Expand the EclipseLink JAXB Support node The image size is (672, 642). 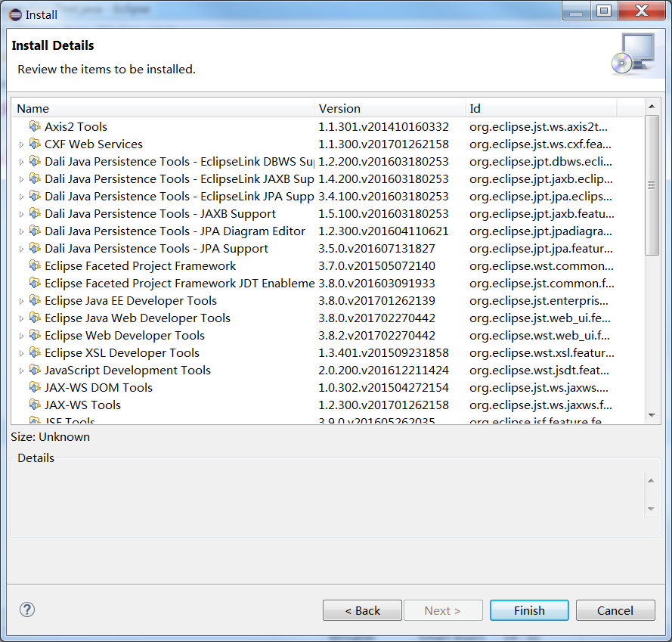[x=21, y=180]
